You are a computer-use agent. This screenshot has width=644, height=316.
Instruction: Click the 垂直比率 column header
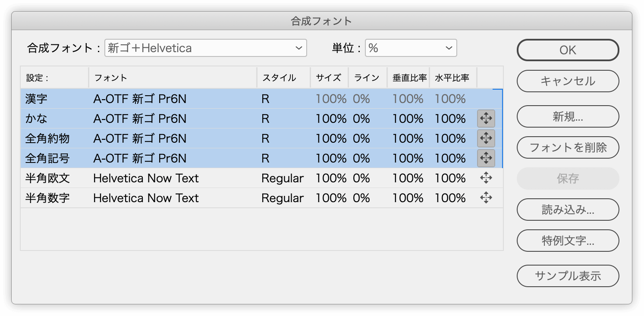pos(408,78)
